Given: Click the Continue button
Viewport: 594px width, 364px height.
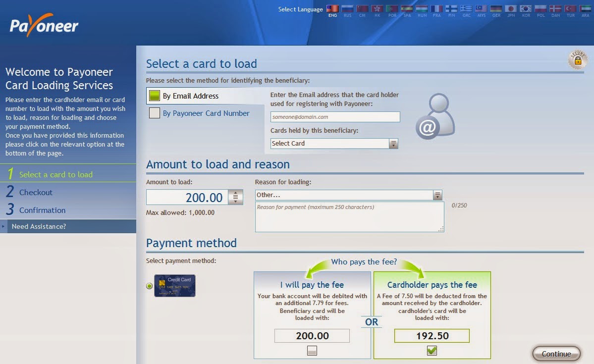Looking at the screenshot, I should tap(556, 354).
